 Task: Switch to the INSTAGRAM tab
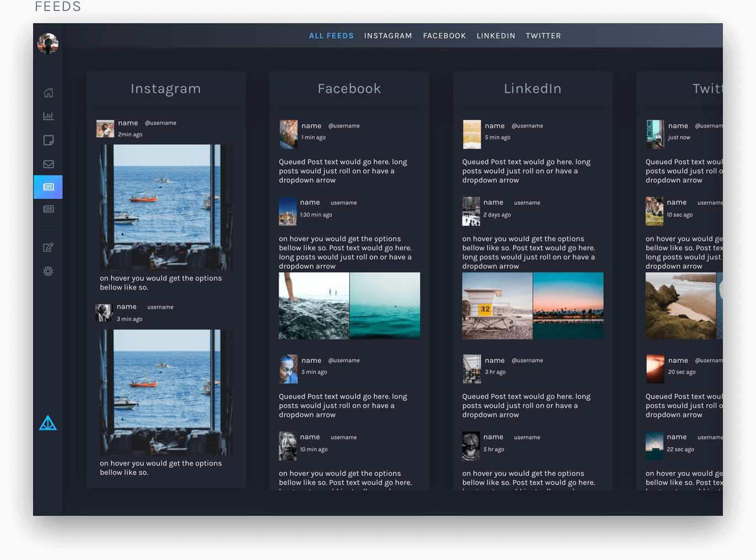click(x=388, y=36)
